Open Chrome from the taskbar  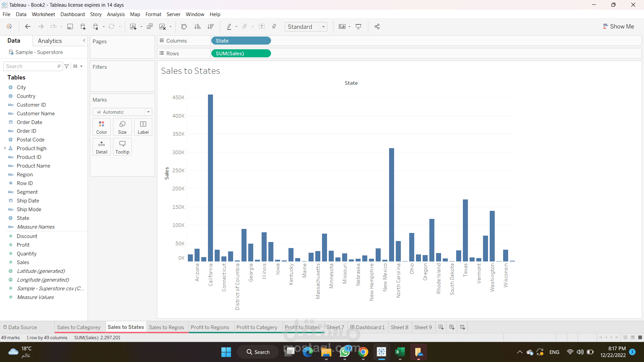coord(363,352)
